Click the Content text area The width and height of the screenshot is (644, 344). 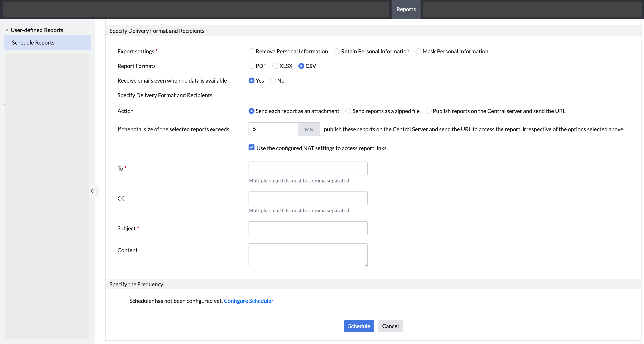point(308,255)
